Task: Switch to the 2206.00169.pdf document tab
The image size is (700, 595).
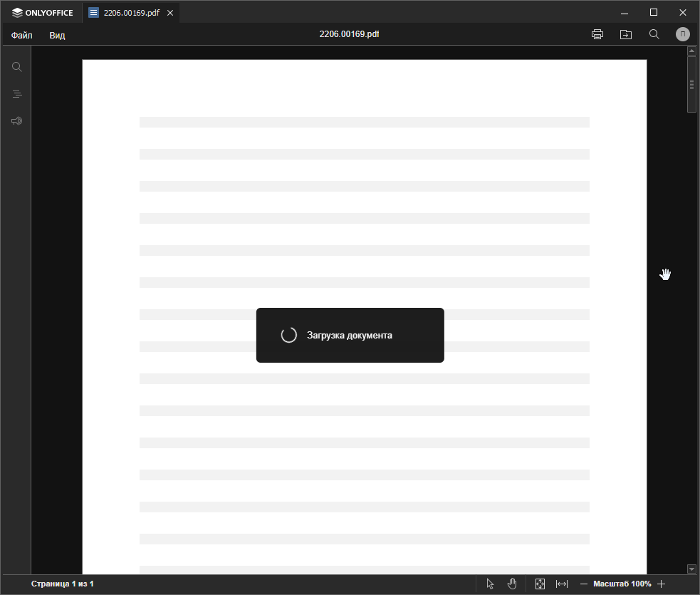Action: click(130, 12)
